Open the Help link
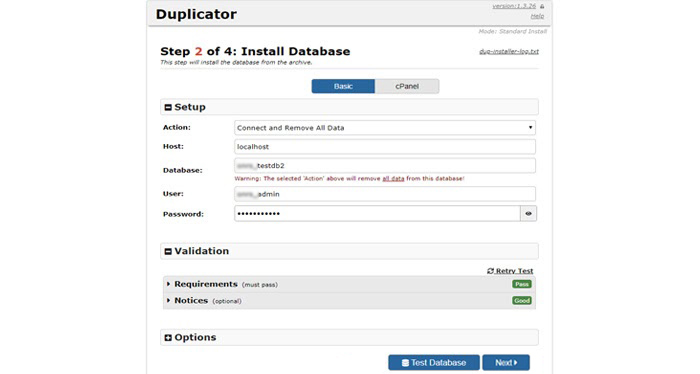This screenshot has width=700, height=374. pos(537,16)
